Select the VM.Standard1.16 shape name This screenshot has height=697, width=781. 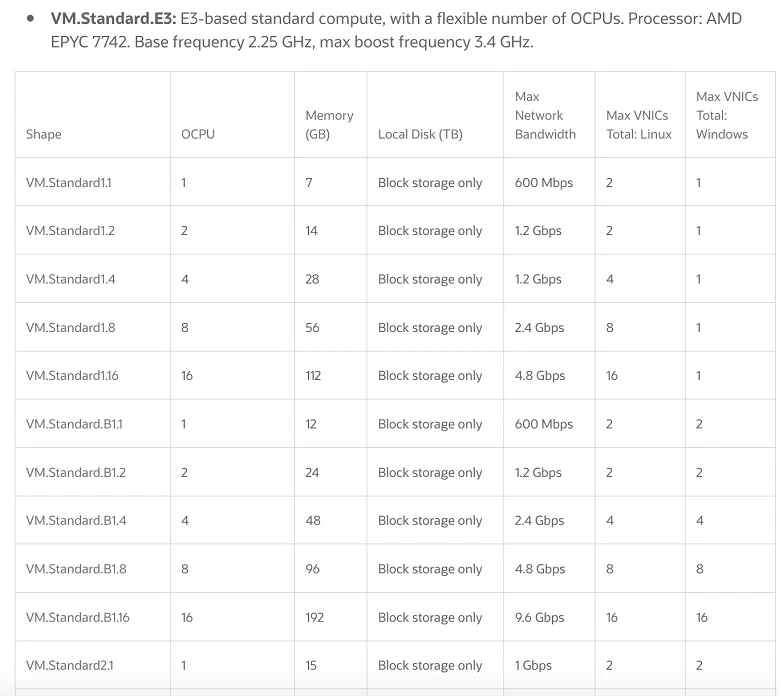click(72, 376)
